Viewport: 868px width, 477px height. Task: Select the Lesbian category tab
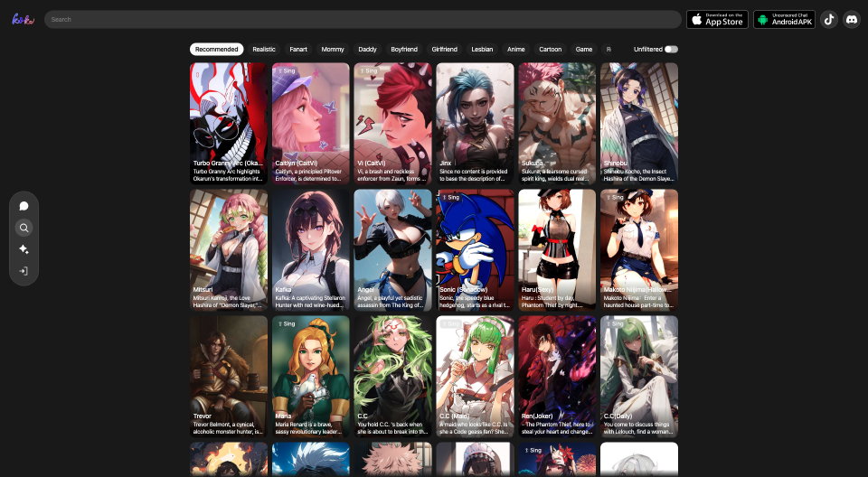[482, 50]
